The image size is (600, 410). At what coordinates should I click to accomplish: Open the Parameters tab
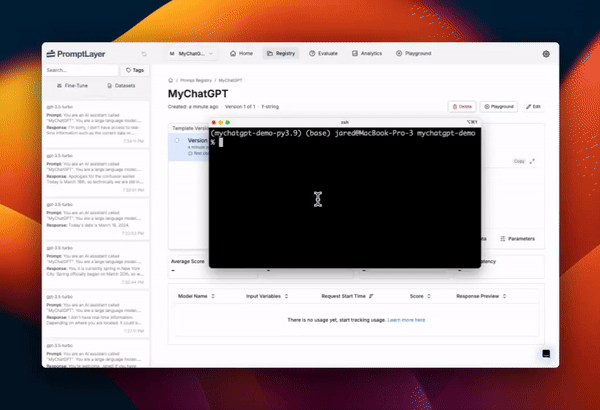(x=517, y=238)
